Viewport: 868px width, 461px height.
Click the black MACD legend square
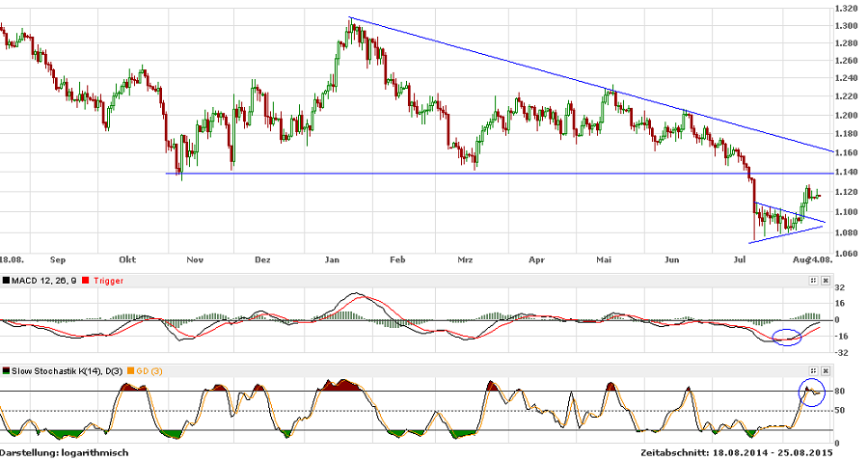(x=7, y=281)
